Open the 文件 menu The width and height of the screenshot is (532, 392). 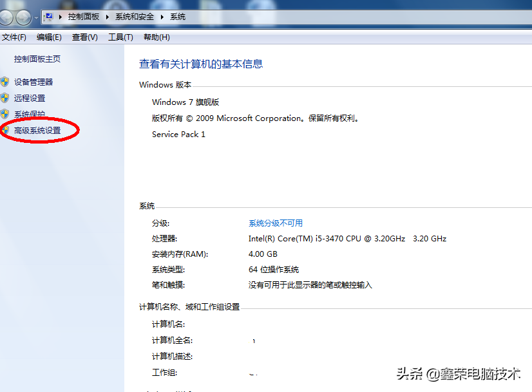tap(15, 37)
